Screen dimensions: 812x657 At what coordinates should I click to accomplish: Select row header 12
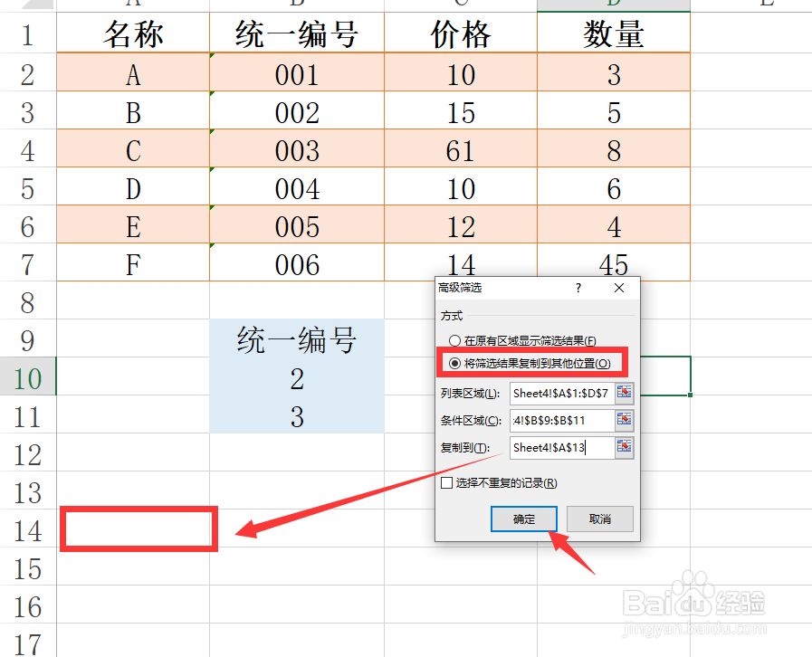click(27, 454)
